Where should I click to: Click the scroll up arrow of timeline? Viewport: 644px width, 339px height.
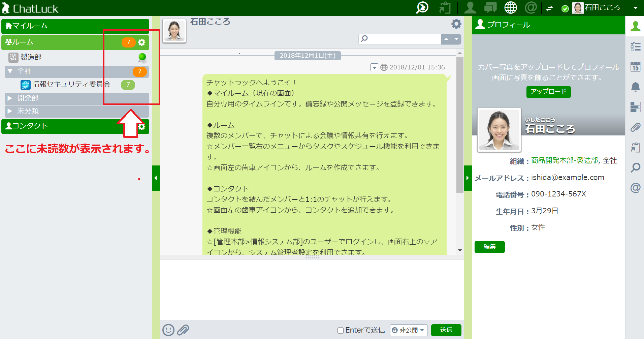coord(460,53)
